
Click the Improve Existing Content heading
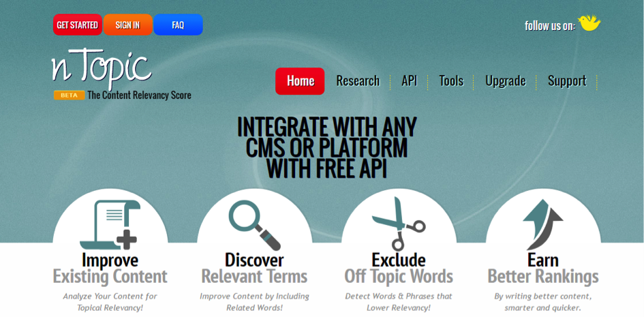(110, 269)
